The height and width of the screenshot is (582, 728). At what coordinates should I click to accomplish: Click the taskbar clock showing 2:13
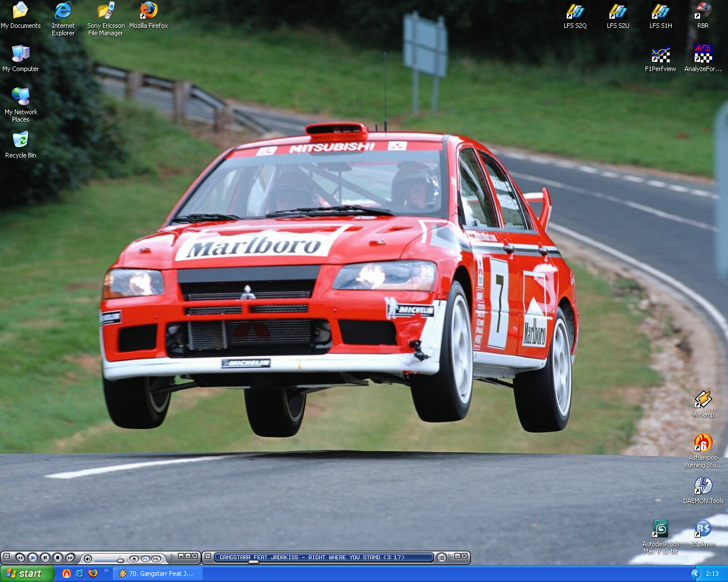[x=713, y=573]
